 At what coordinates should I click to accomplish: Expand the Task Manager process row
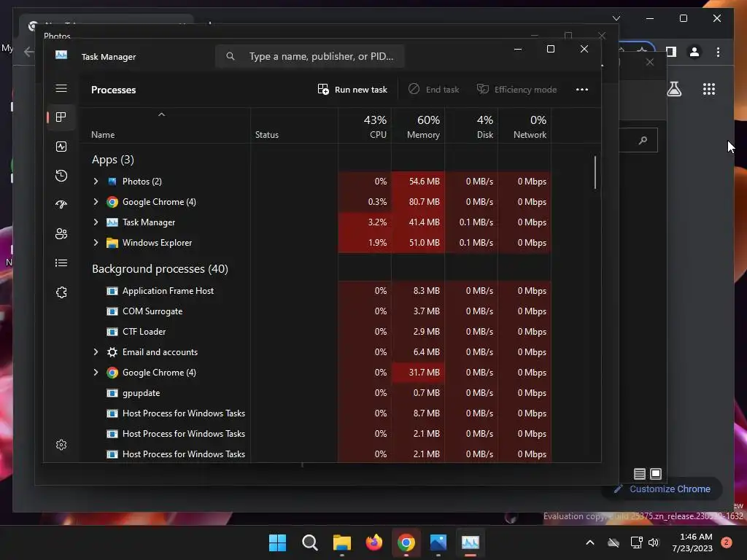96,222
